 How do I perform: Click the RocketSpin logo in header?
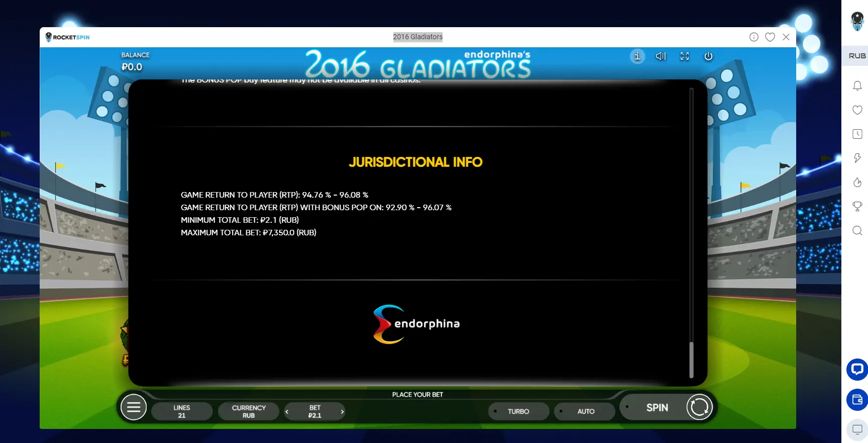pos(67,37)
